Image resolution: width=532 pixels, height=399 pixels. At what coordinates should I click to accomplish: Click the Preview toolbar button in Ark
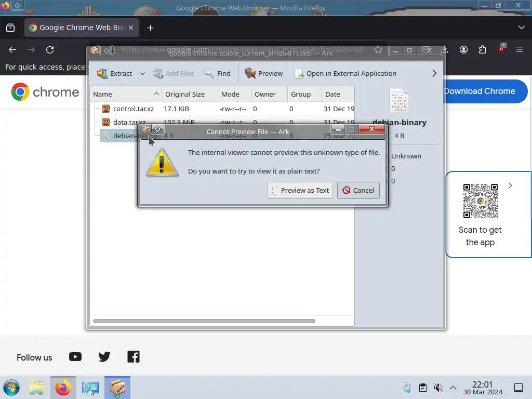[263, 73]
